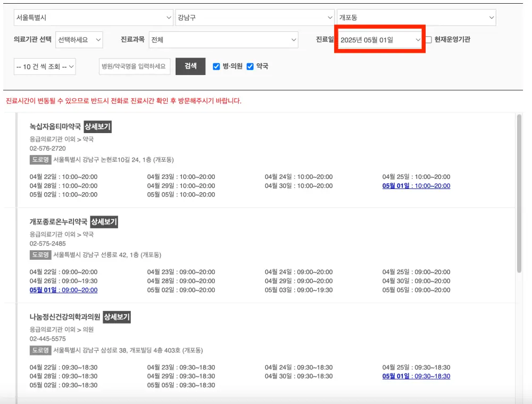Click the 병원/약국명 search input field
Screen dimensions: 532x404
134,66
